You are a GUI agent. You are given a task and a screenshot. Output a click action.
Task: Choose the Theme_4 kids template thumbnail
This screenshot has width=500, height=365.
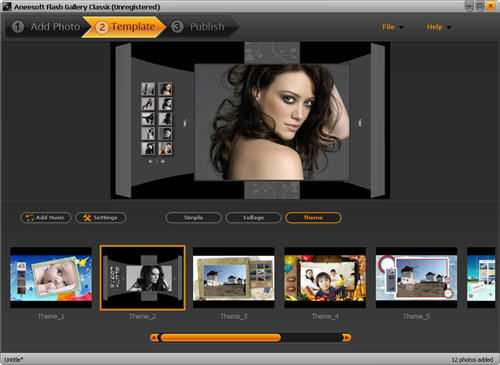pos(325,278)
